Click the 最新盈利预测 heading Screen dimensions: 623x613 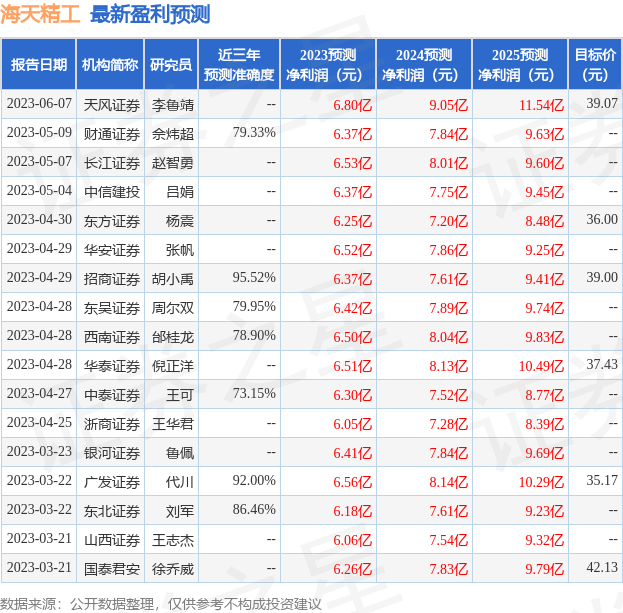pyautogui.click(x=150, y=15)
